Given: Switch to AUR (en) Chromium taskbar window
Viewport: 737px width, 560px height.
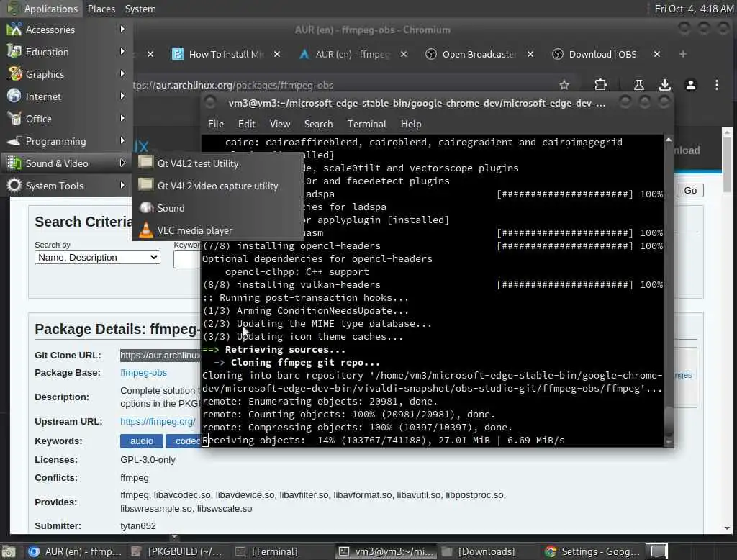Looking at the screenshot, I should [x=75, y=551].
